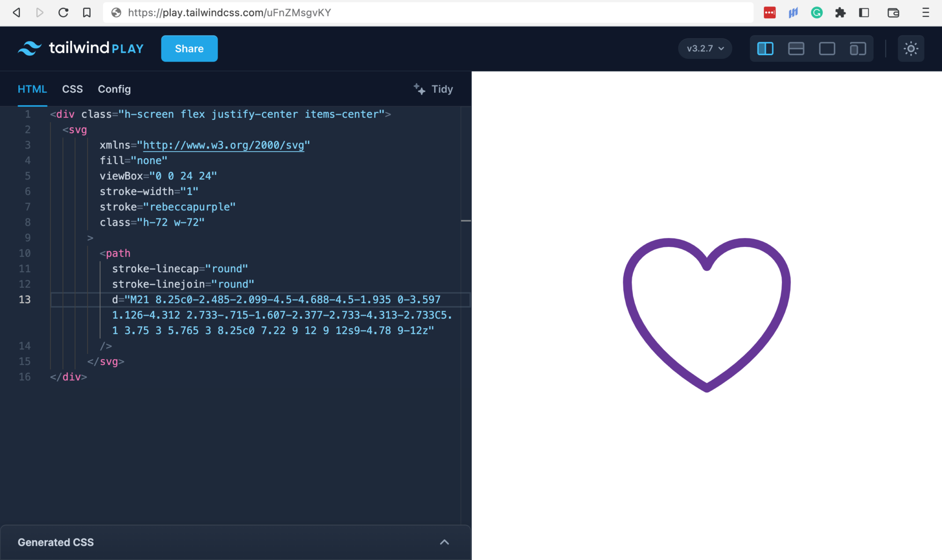Open the responsive design mode layout
The height and width of the screenshot is (560, 942).
click(857, 48)
